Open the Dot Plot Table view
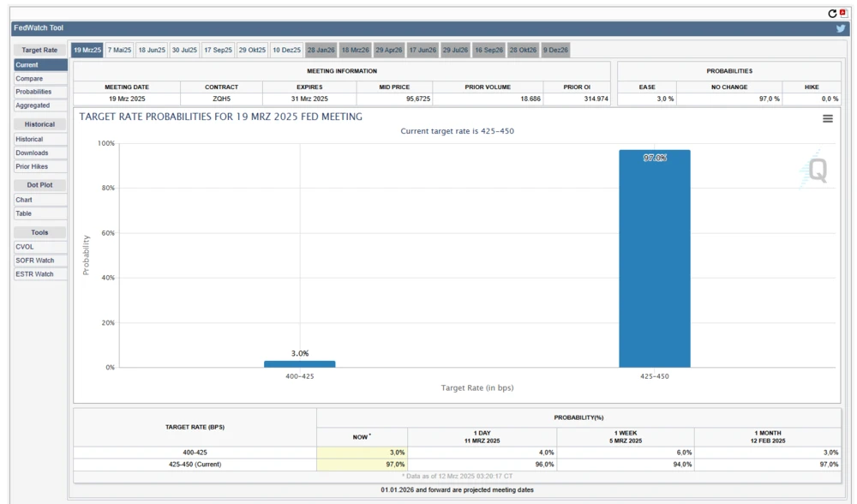857x504 pixels. [39, 213]
